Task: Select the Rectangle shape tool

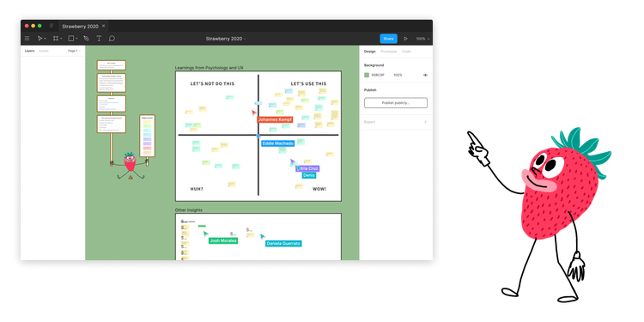Action: coord(71,39)
